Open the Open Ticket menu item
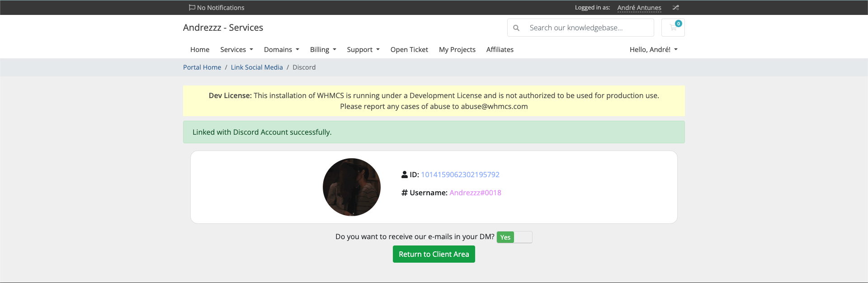Image resolution: width=868 pixels, height=283 pixels. pyautogui.click(x=409, y=50)
